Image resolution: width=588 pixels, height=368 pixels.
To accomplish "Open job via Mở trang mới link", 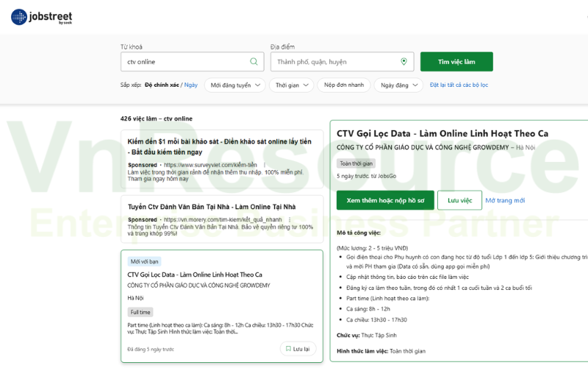I will [505, 200].
